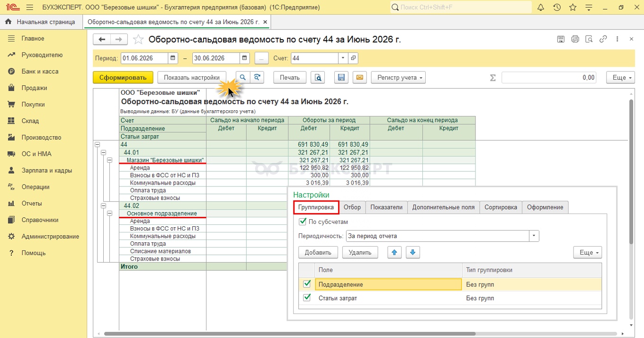Open home icon Начальная страница
The width and height of the screenshot is (644, 338).
coord(8,22)
